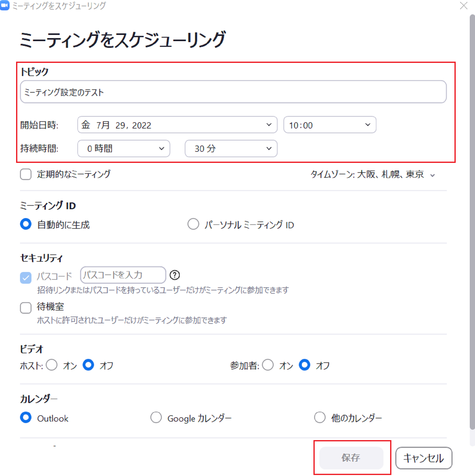Enable the 定期的なミーティング checkbox

(26, 174)
